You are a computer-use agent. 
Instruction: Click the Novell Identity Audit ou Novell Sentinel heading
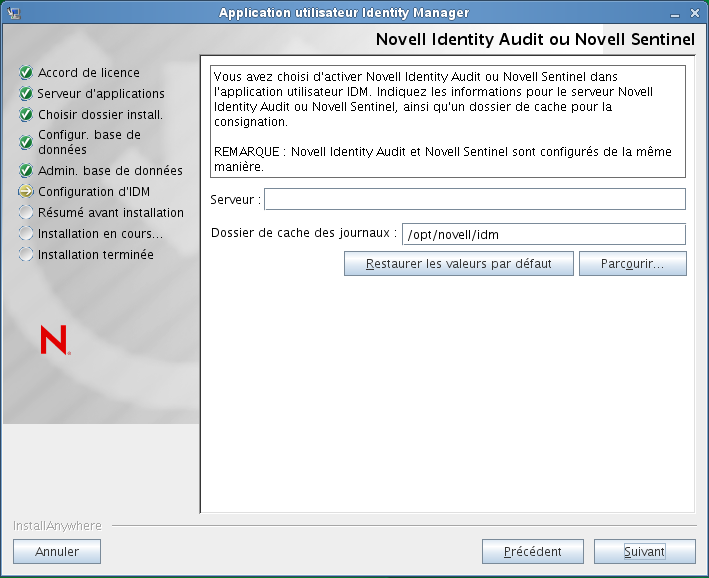[535, 39]
